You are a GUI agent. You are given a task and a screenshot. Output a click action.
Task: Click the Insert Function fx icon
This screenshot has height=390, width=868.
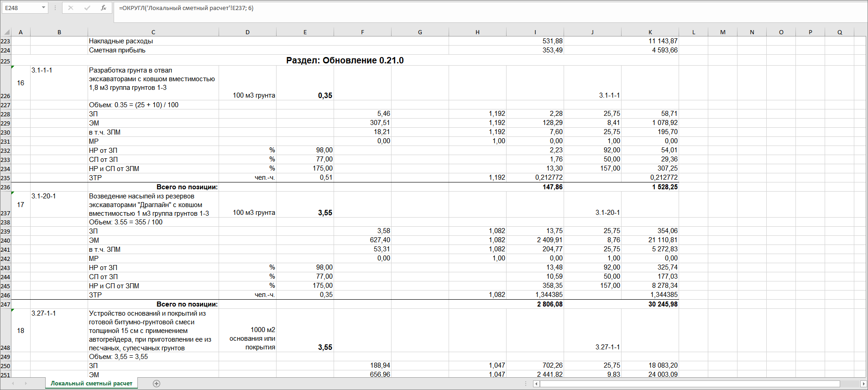(104, 8)
